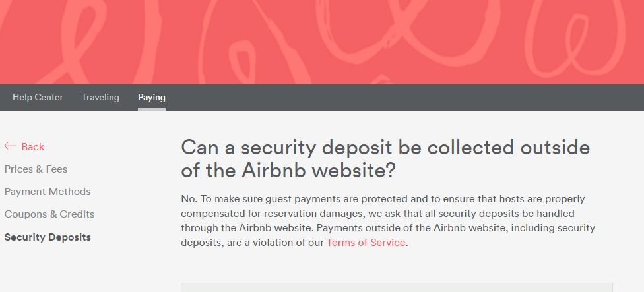This screenshot has width=644, height=292.
Task: Switch to the Traveling section
Action: coord(100,97)
